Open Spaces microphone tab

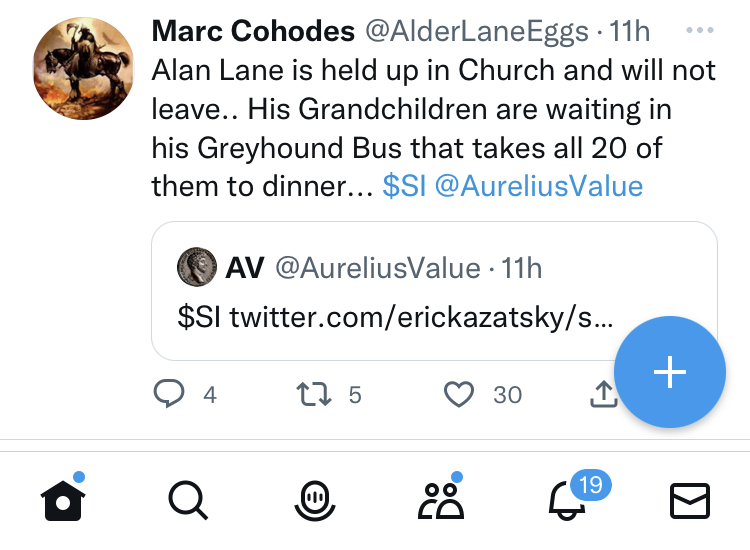(x=314, y=500)
